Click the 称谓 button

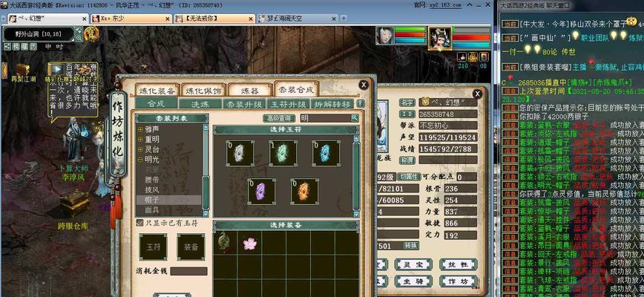point(407,160)
